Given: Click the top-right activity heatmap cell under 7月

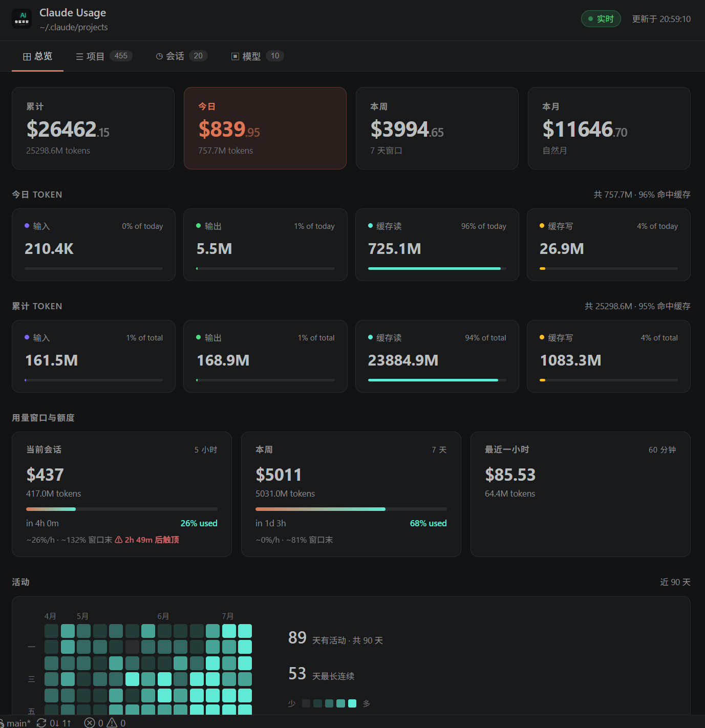Looking at the screenshot, I should [x=245, y=631].
